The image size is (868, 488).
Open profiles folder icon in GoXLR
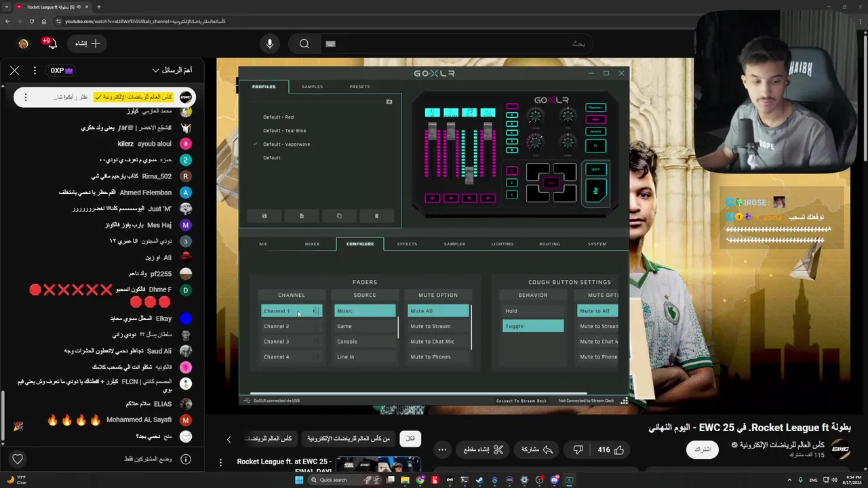point(389,102)
